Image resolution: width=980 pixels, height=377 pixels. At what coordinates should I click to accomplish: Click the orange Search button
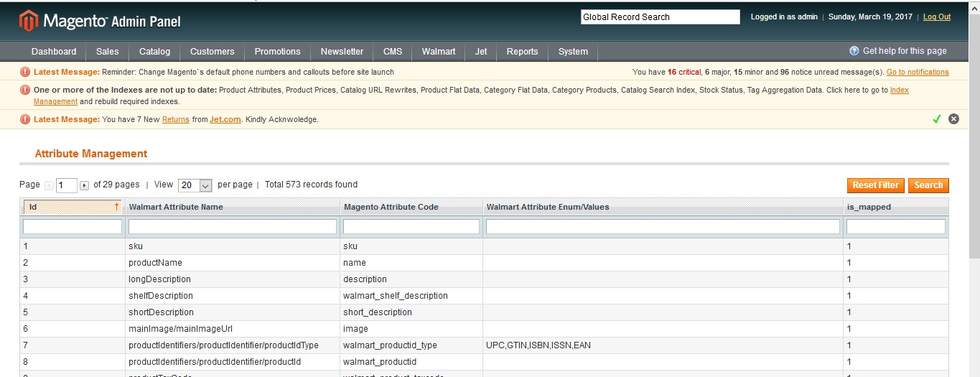click(x=928, y=185)
